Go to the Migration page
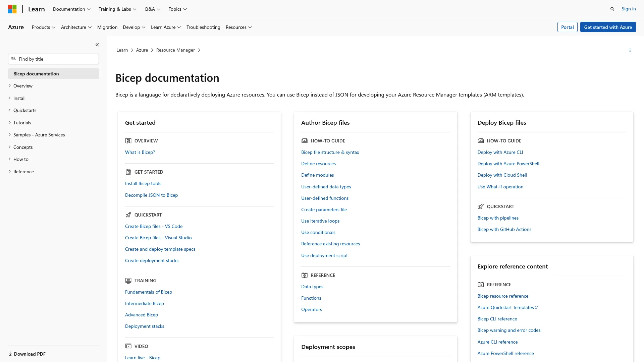This screenshot has height=362, width=644. tap(107, 27)
